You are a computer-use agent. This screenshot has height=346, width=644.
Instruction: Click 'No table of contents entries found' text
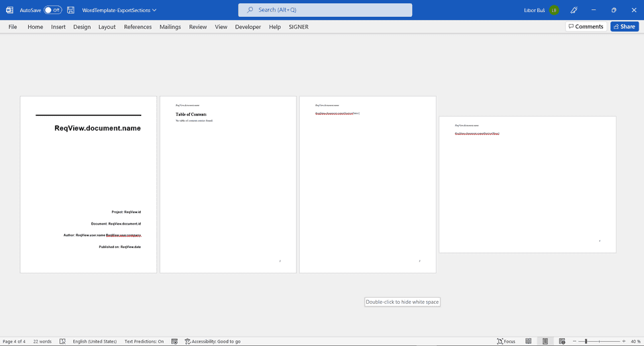pos(194,121)
